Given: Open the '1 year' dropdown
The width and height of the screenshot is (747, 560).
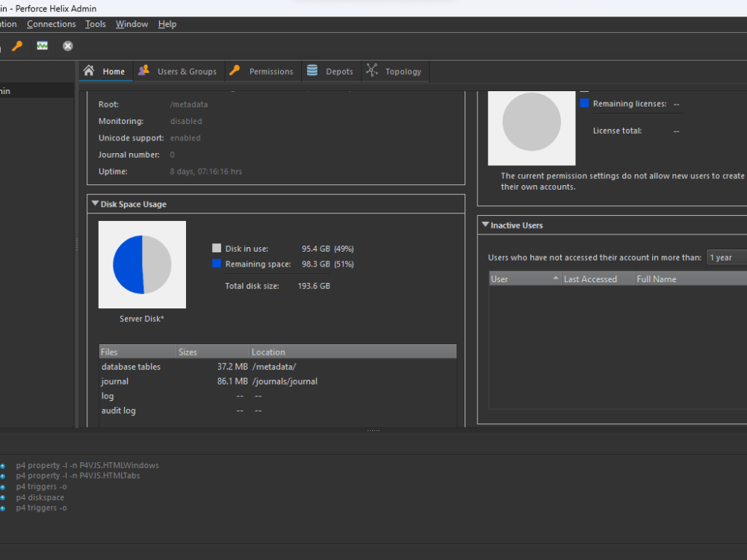Looking at the screenshot, I should tap(725, 257).
